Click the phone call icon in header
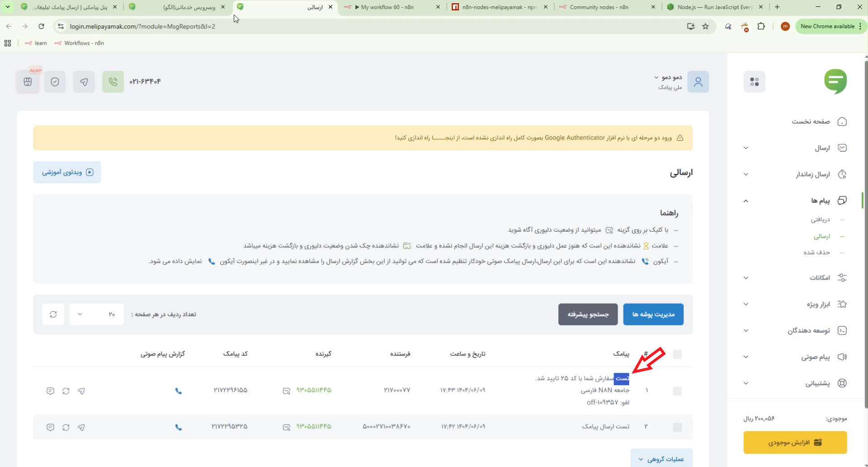 tap(113, 82)
